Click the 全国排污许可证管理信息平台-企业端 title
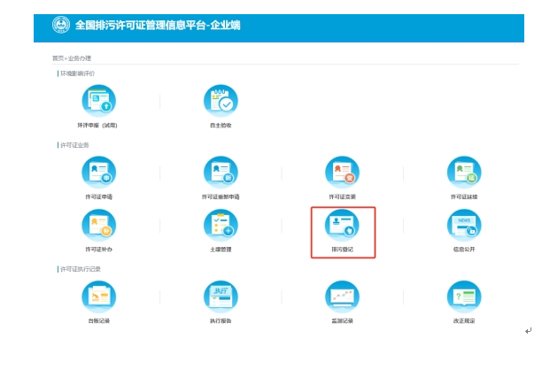Image resolution: width=542 pixels, height=392 pixels. (x=158, y=25)
